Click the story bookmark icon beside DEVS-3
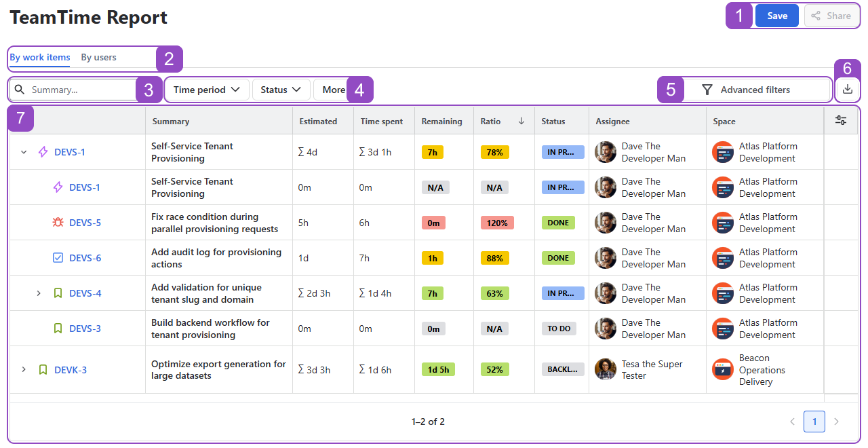 (x=58, y=329)
